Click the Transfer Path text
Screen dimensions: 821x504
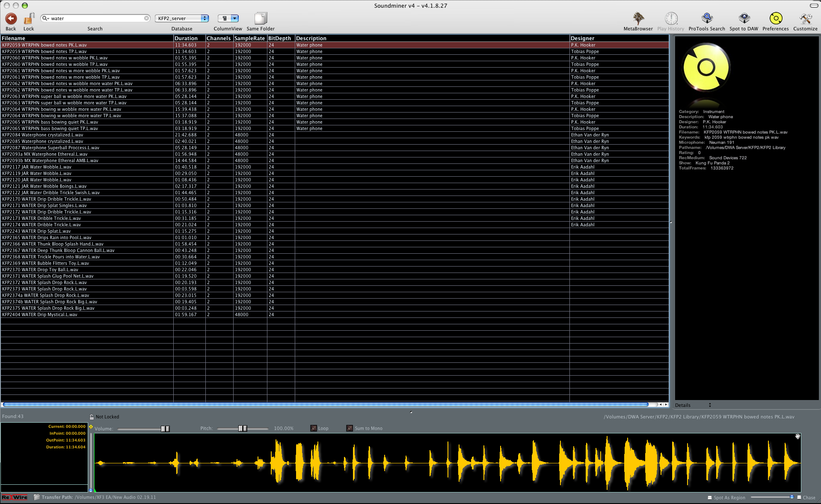coord(99,497)
